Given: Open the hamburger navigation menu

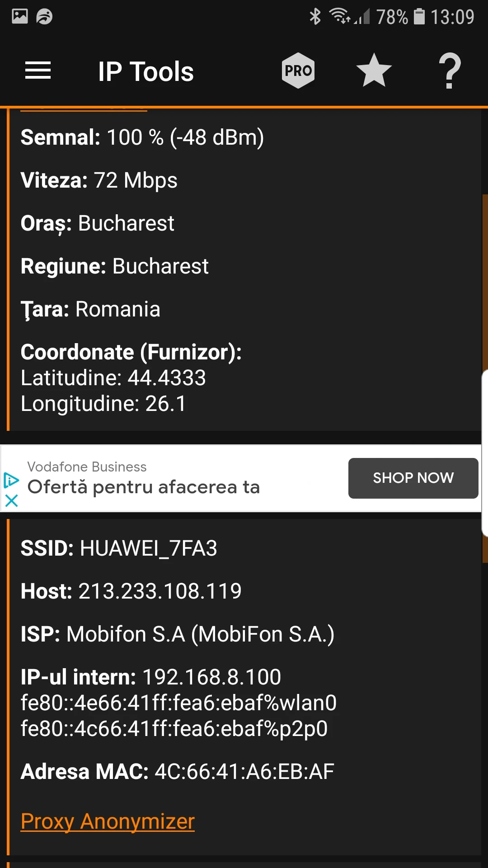Looking at the screenshot, I should point(38,71).
